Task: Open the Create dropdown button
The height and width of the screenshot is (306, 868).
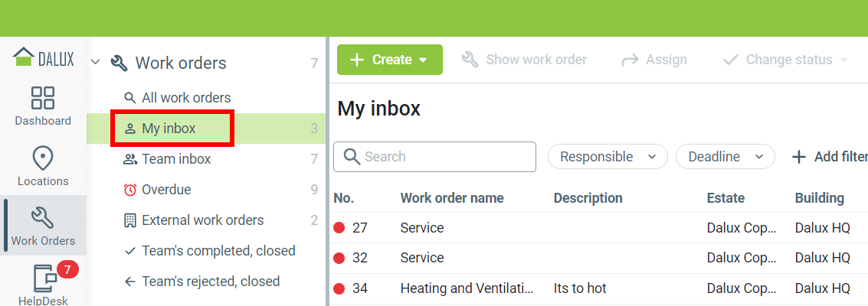Action: point(389,60)
